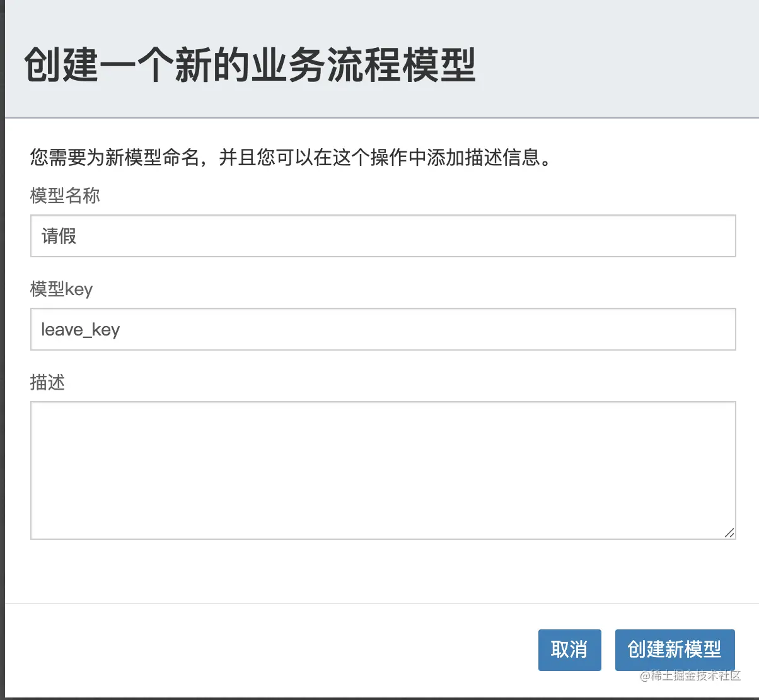Select the leave_key value
The width and height of the screenshot is (759, 700).
click(x=80, y=329)
